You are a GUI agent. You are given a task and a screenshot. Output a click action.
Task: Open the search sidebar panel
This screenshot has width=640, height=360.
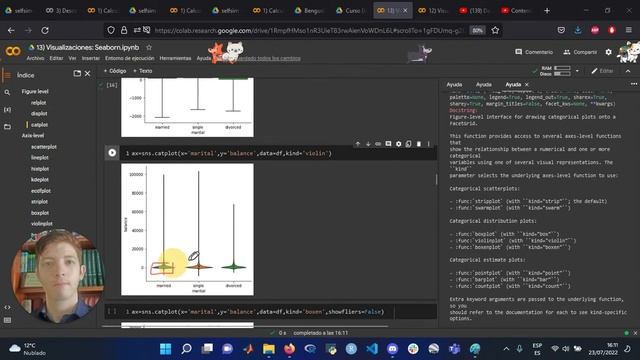7,93
